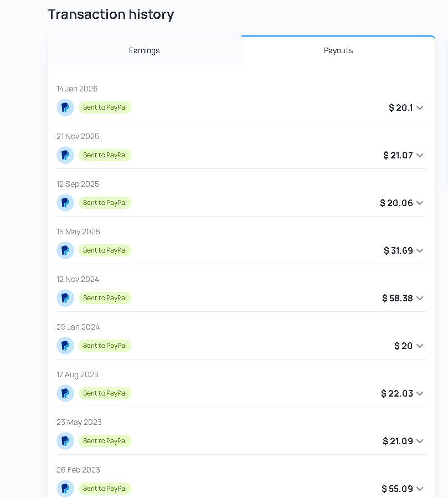Image resolution: width=448 pixels, height=498 pixels.
Task: Expand the $22.03 payout chevron
Action: [420, 393]
